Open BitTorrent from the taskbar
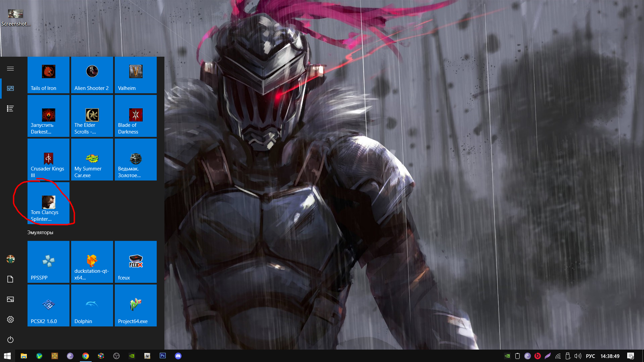644x362 pixels. 70,356
